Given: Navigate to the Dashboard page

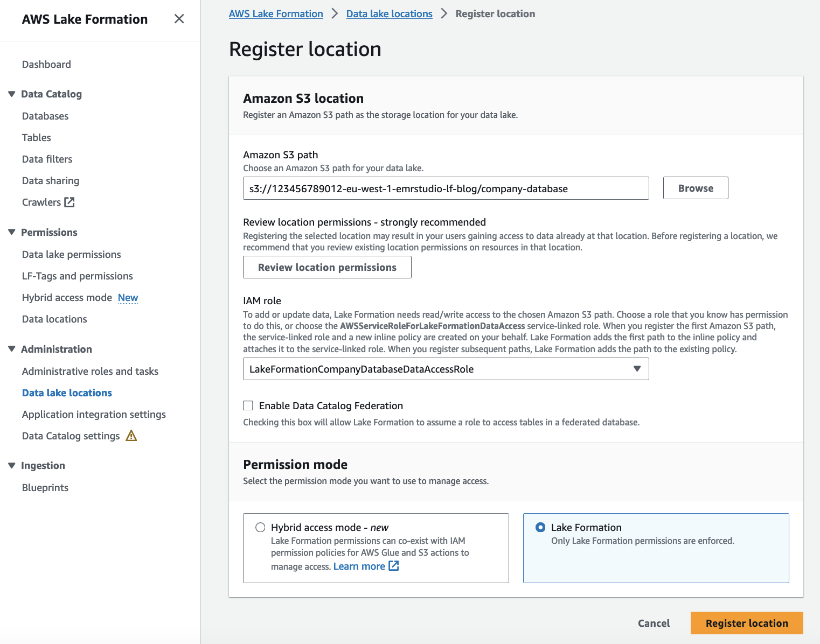Looking at the screenshot, I should click(46, 64).
